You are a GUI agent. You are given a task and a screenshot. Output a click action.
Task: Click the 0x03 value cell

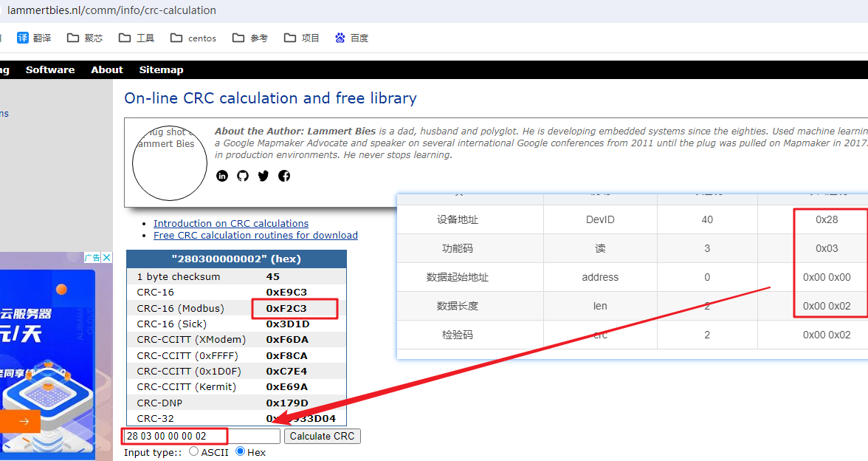(827, 248)
